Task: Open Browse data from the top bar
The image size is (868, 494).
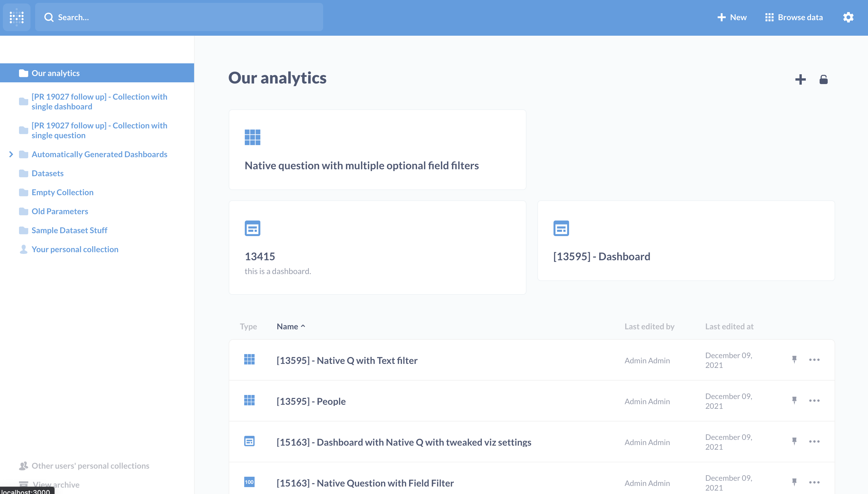Action: 794,17
